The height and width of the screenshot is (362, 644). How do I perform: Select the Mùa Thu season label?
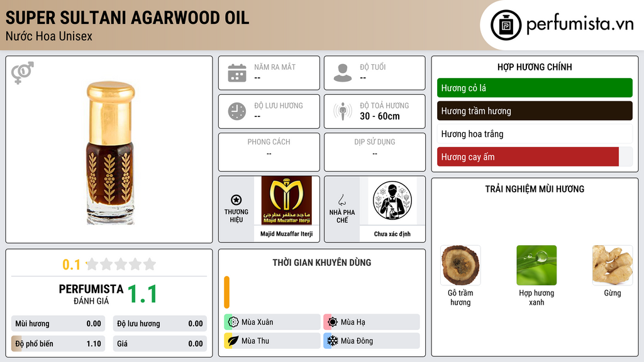tap(255, 341)
